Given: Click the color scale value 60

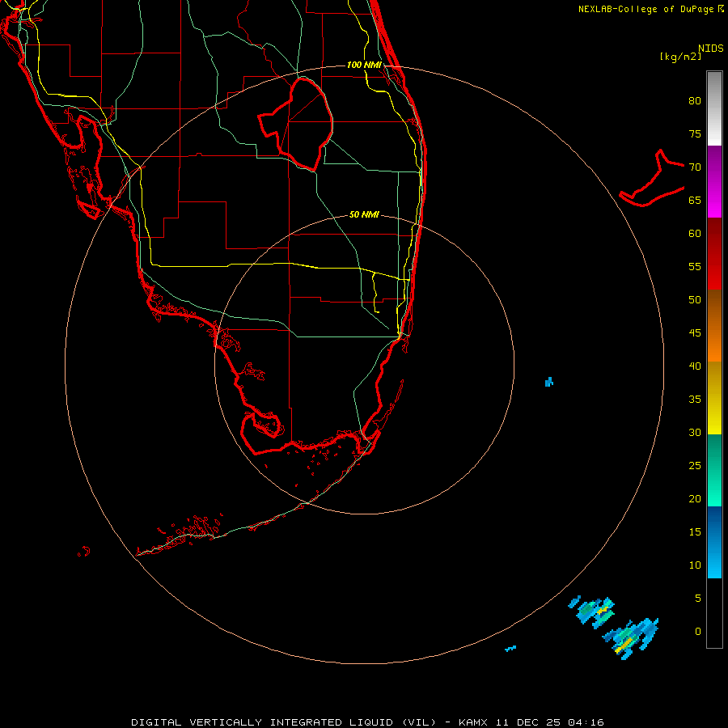Looking at the screenshot, I should [695, 234].
